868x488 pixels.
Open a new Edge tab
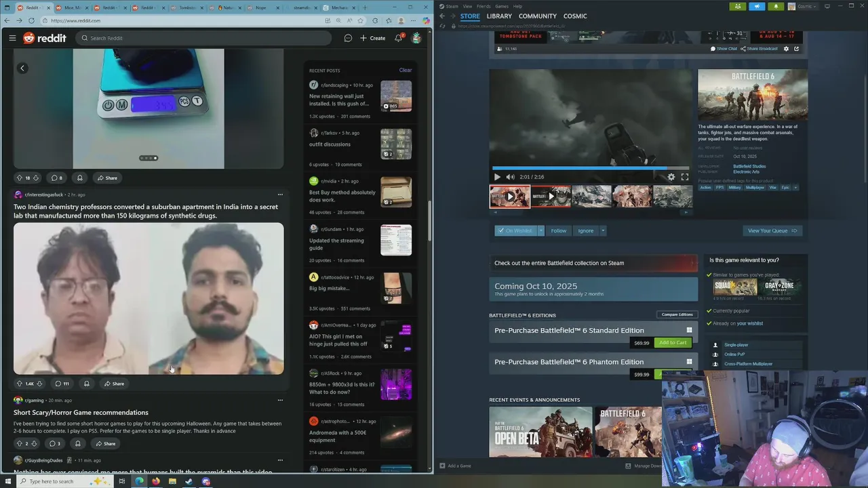tap(366, 7)
